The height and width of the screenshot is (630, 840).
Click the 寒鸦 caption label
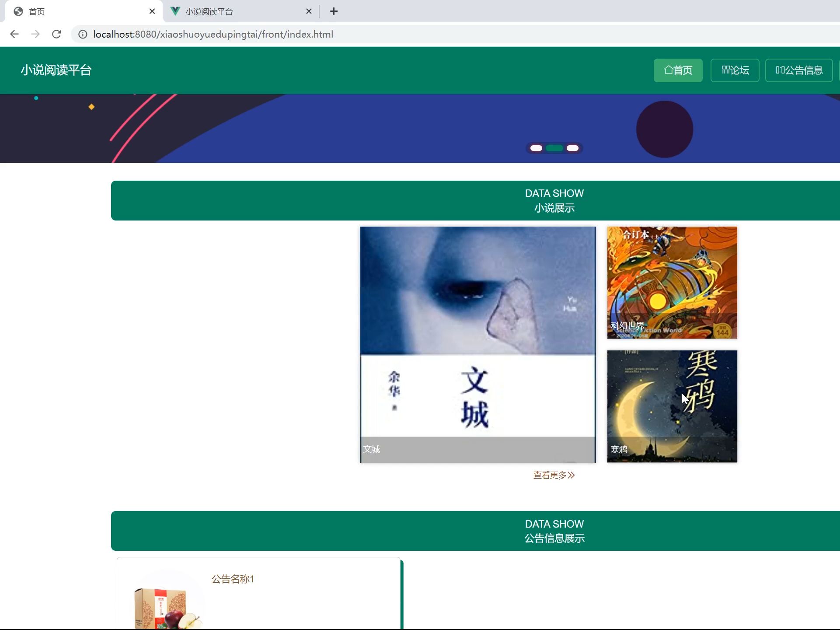619,449
